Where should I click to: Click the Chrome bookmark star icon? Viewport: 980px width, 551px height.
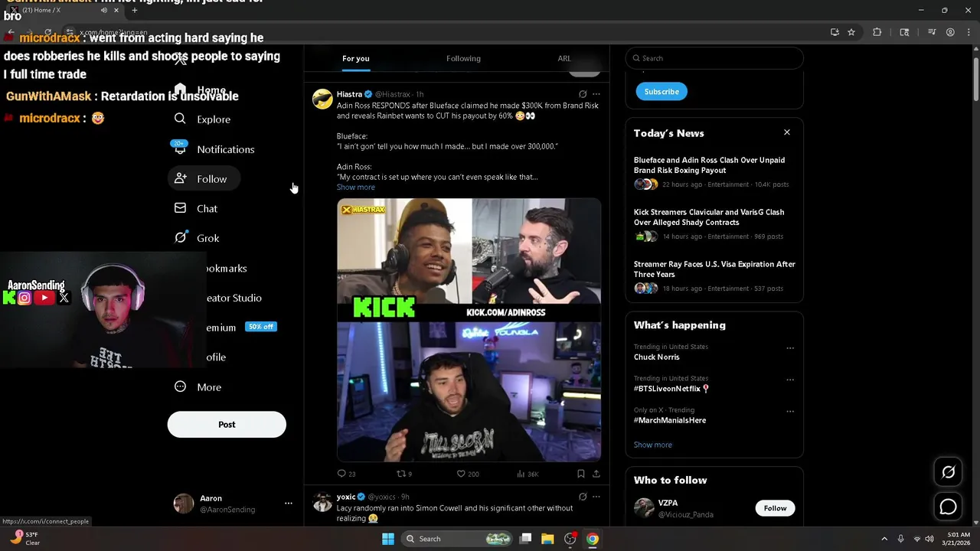851,32
